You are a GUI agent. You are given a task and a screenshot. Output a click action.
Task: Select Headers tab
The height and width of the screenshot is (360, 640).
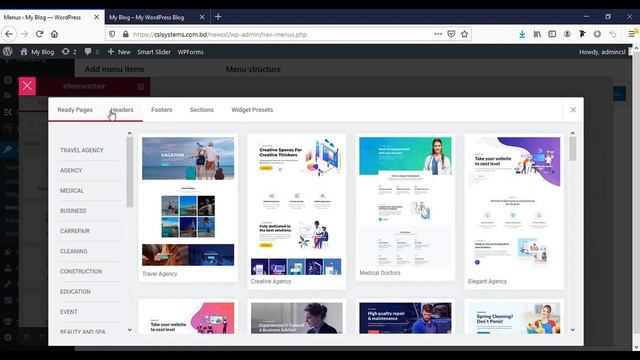[x=122, y=110]
